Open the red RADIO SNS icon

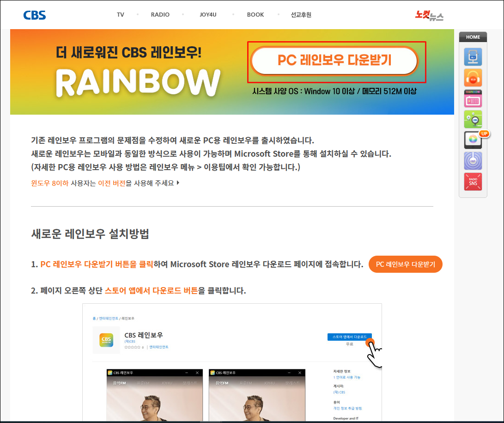tap(473, 182)
